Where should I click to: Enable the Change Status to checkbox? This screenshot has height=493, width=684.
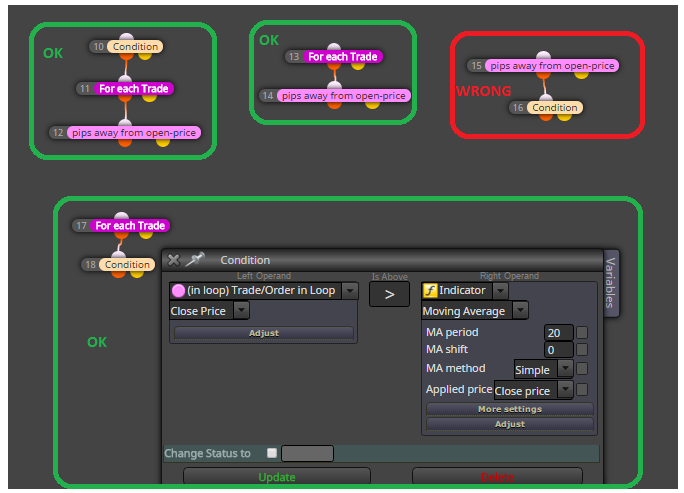point(272,453)
